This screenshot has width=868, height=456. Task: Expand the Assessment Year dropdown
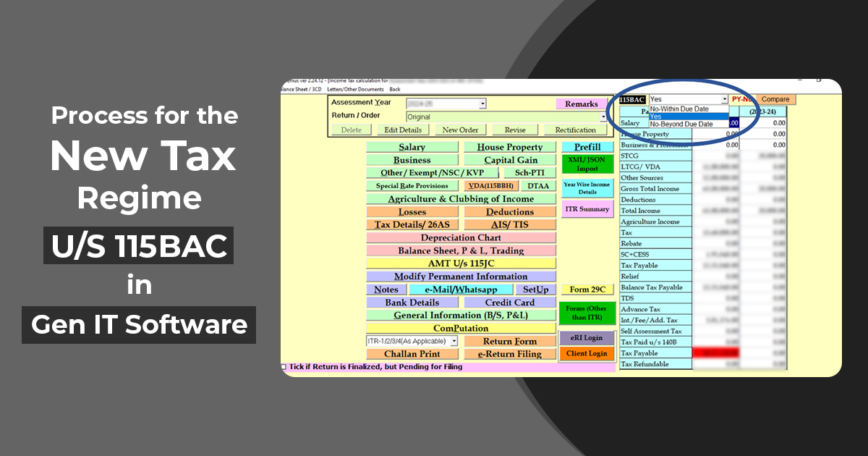tap(482, 104)
